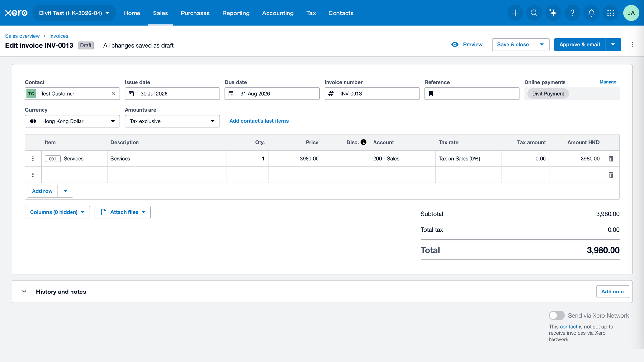
Task: Go to Sales overview breadcrumb
Action: (22, 36)
